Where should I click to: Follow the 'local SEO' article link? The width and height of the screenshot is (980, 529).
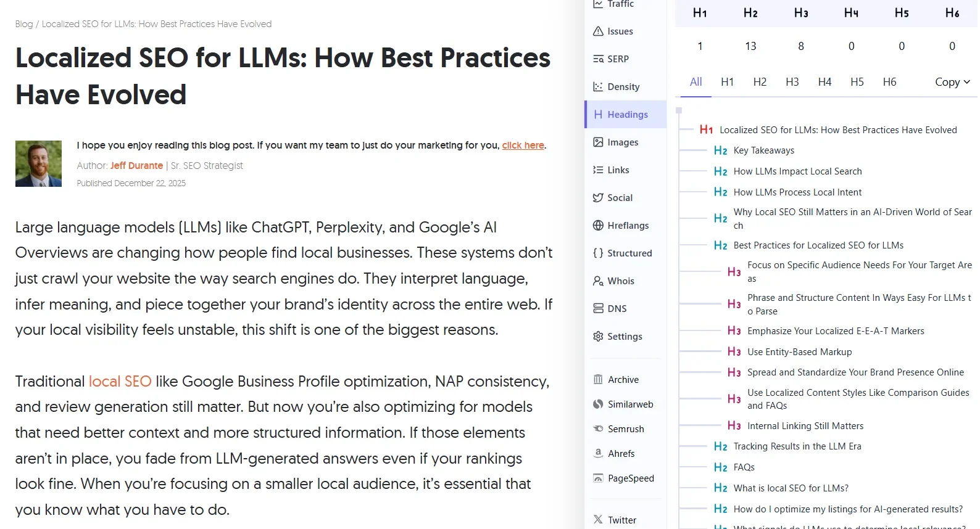click(120, 382)
